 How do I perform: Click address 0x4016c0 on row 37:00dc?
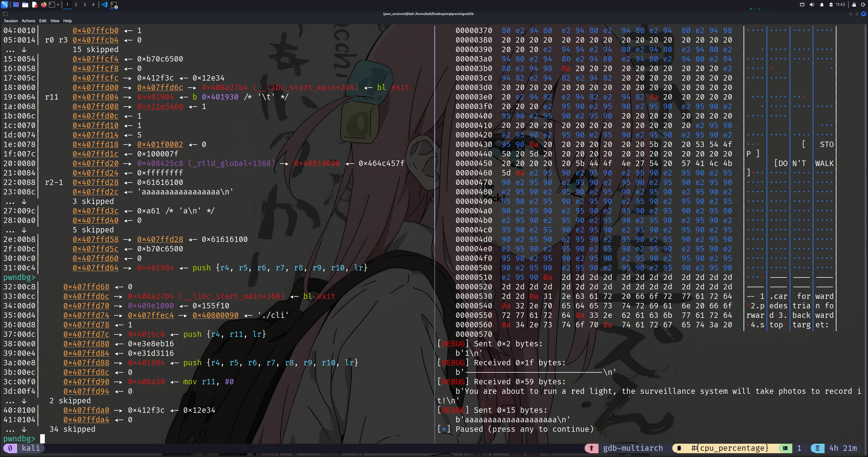point(146,334)
